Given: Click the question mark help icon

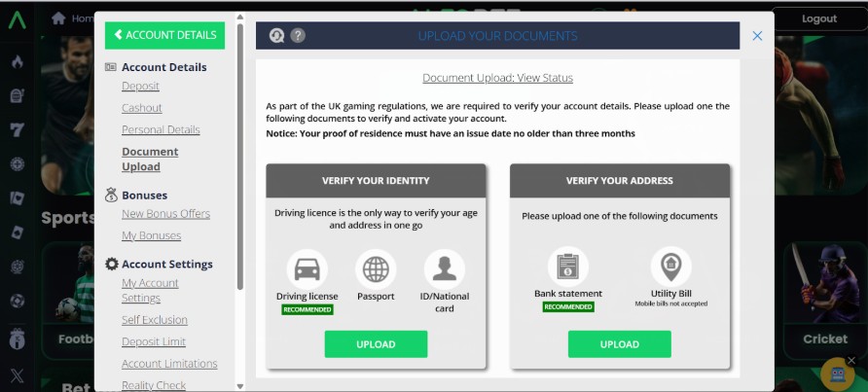Looking at the screenshot, I should (298, 36).
